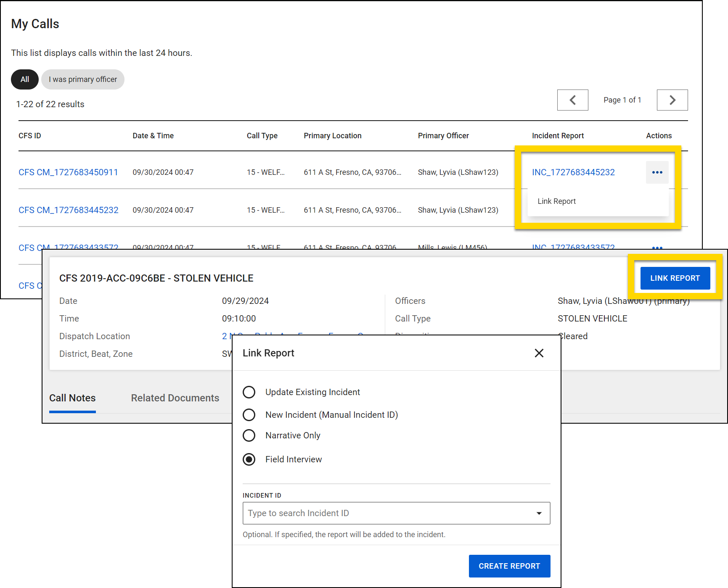This screenshot has width=728, height=588.
Task: Choose Link Report from the actions menu
Action: [x=556, y=201]
